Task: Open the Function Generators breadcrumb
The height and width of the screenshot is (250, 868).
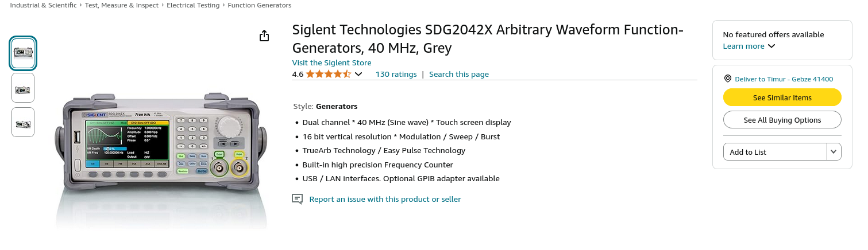Action: tap(259, 5)
